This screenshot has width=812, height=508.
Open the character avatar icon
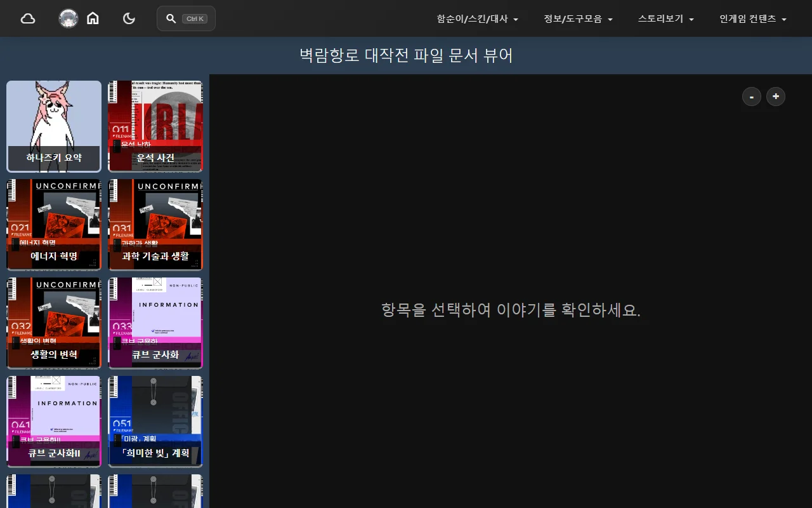click(x=69, y=18)
